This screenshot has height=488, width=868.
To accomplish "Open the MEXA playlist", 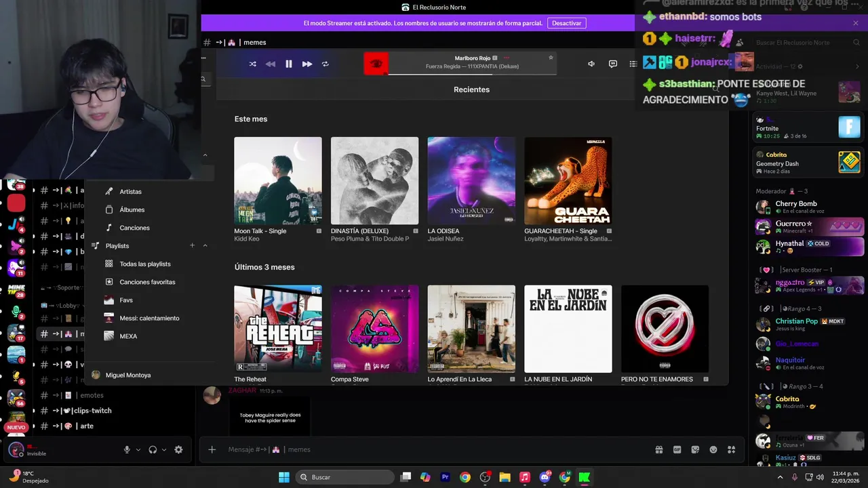I will coord(128,336).
